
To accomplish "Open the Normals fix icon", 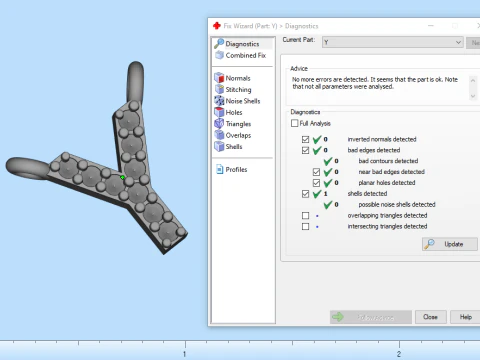I will tap(219, 78).
